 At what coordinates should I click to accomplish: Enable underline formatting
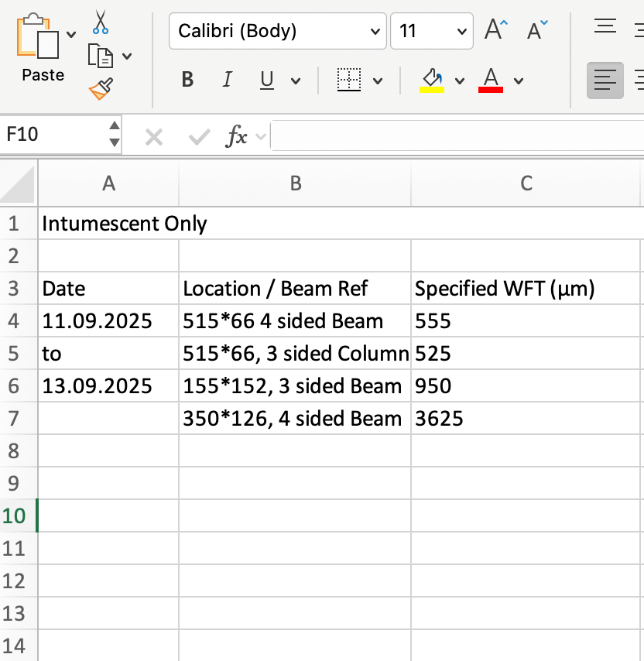pos(265,80)
